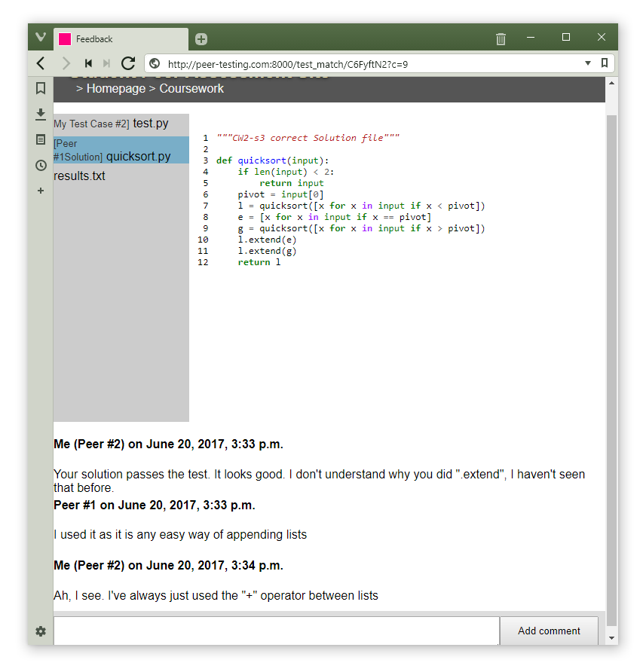Bookmark this page from address bar
This screenshot has height=672, width=643.
(605, 63)
